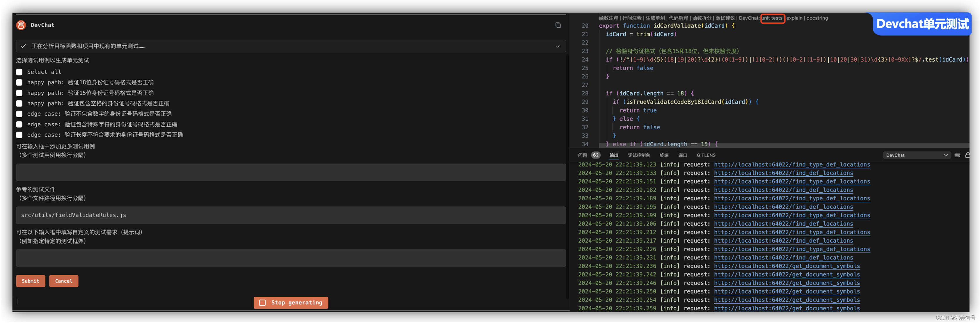Image resolution: width=980 pixels, height=323 pixels.
Task: Click the 生成单测 code lens link
Action: tap(655, 18)
